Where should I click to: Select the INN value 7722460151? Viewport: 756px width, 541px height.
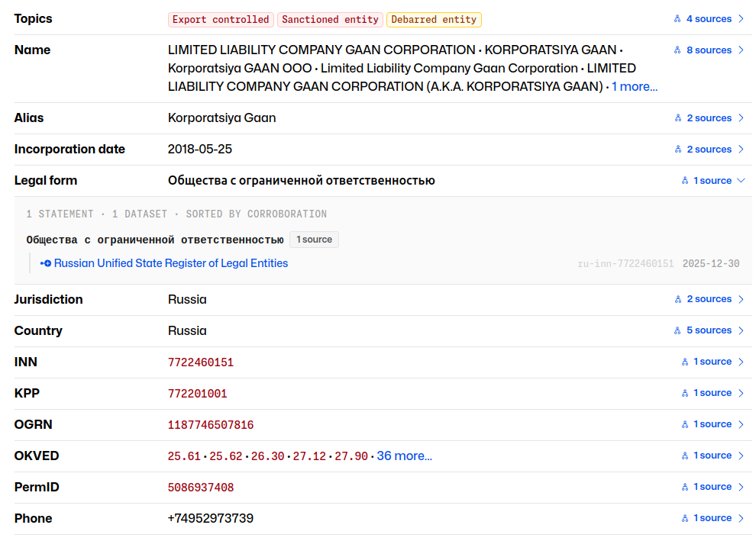click(x=201, y=362)
